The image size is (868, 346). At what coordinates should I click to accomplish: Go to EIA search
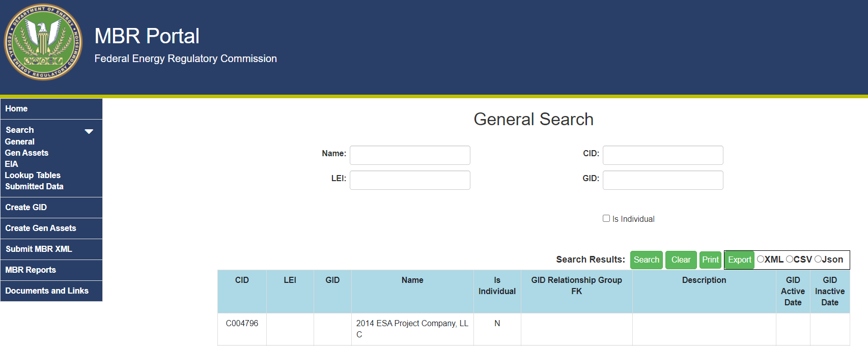tap(11, 164)
